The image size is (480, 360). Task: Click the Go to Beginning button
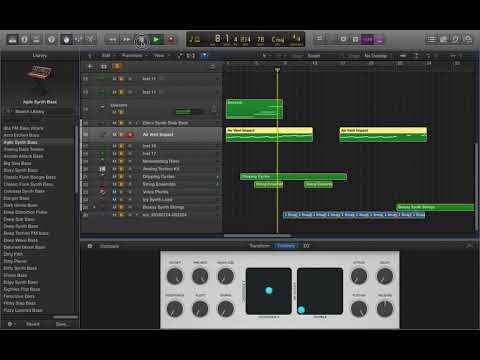pos(141,40)
